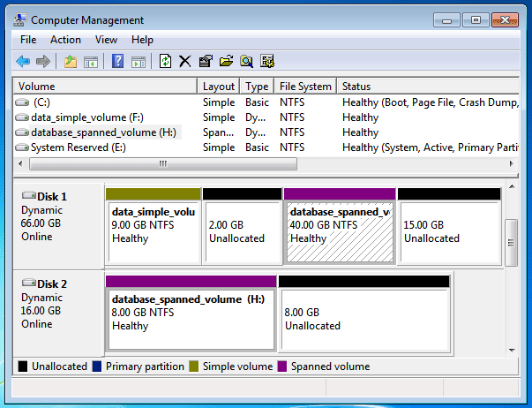532x408 pixels.
Task: Click the drive icon beside (C:)
Action: click(22, 102)
